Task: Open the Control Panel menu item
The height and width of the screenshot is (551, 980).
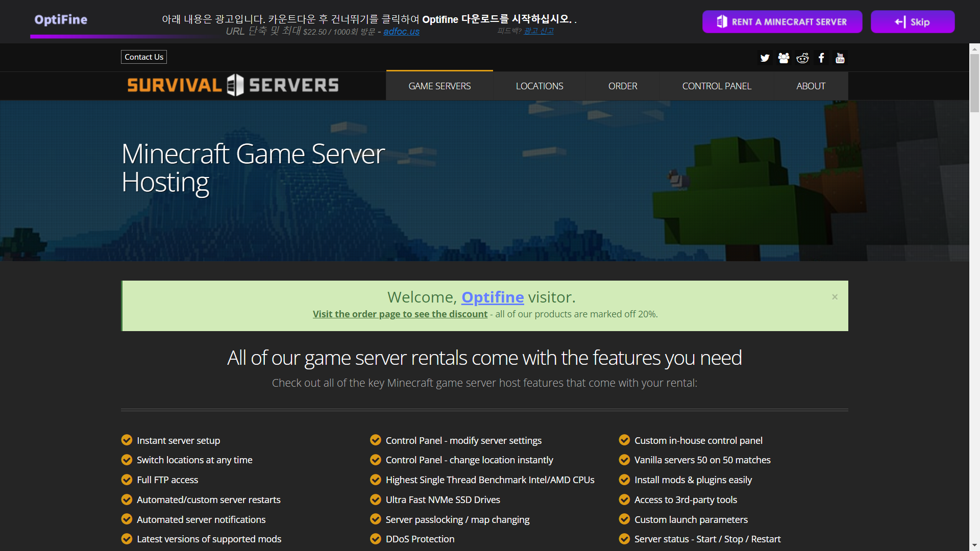Action: click(717, 86)
